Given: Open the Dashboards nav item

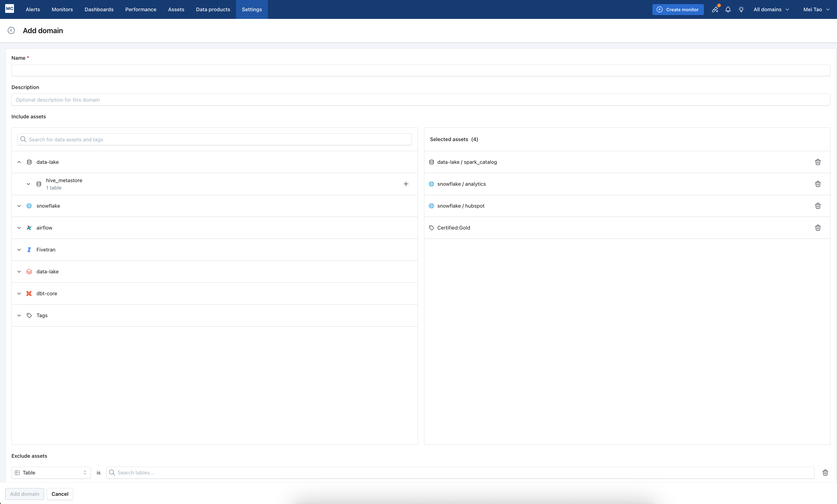Looking at the screenshot, I should tap(99, 10).
